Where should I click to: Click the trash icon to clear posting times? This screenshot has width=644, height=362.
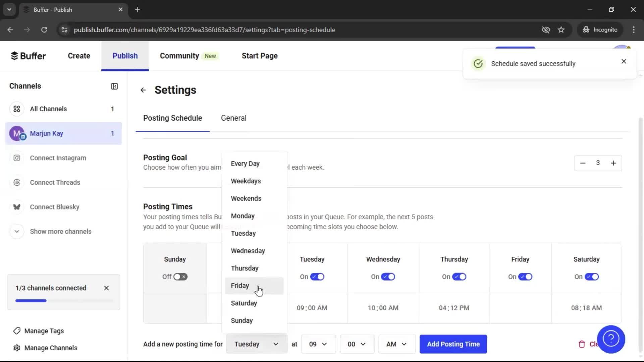point(582,344)
